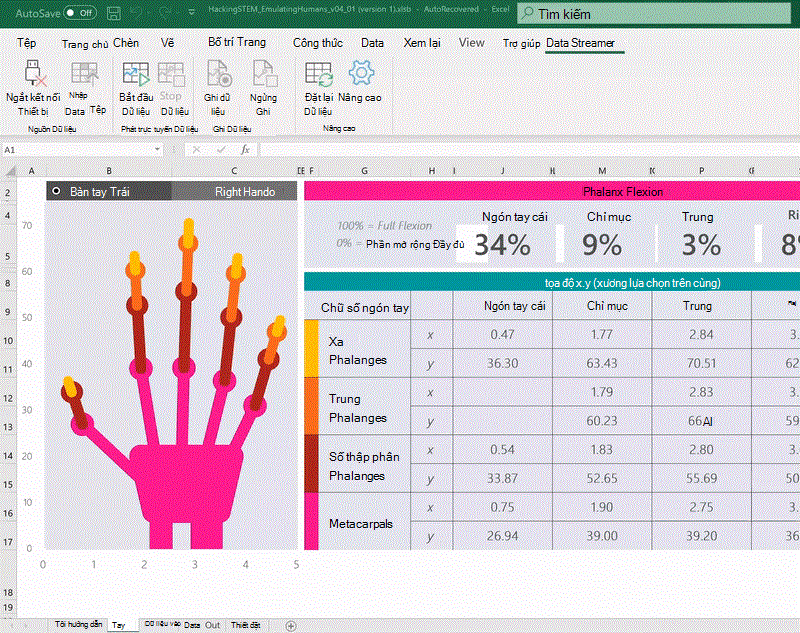Click the Disconnect Device (Ngắt kết nối Thiết bị) icon
800x633 pixels.
tap(35, 73)
